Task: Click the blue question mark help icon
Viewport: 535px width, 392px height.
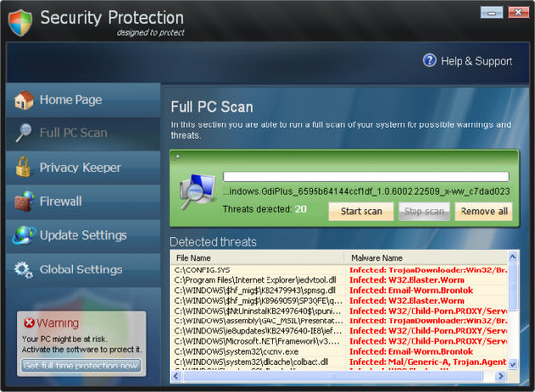Action: click(x=429, y=61)
